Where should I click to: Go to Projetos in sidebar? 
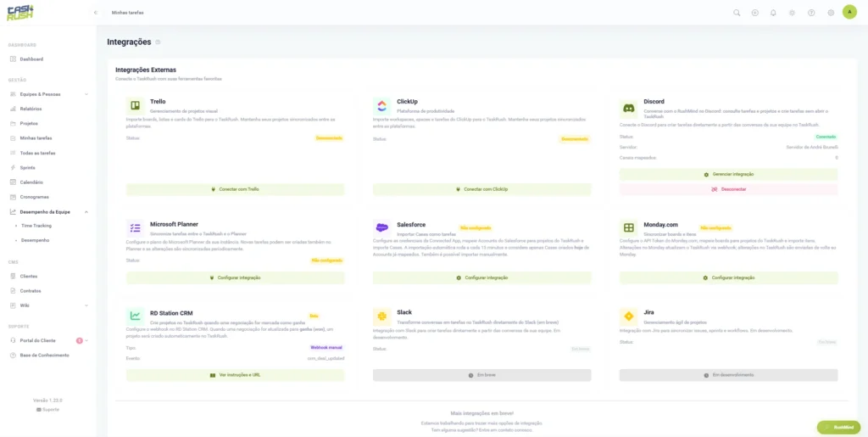click(29, 124)
